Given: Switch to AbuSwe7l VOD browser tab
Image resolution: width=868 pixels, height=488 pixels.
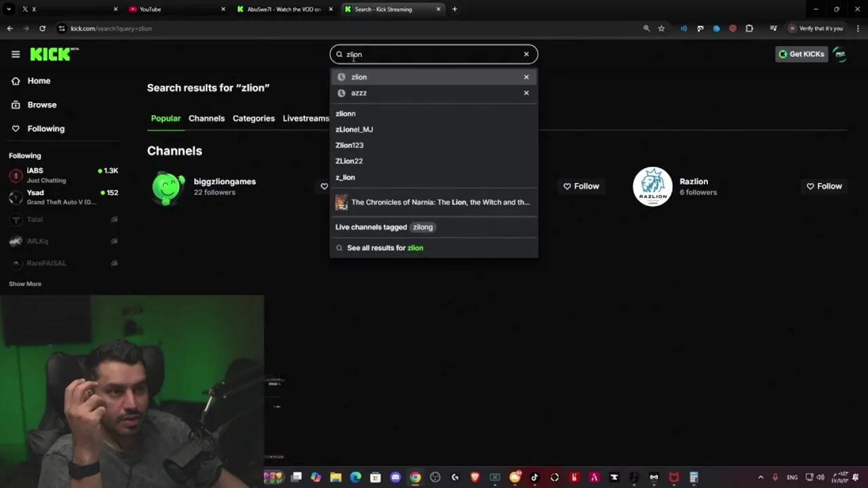Looking at the screenshot, I should (x=285, y=9).
